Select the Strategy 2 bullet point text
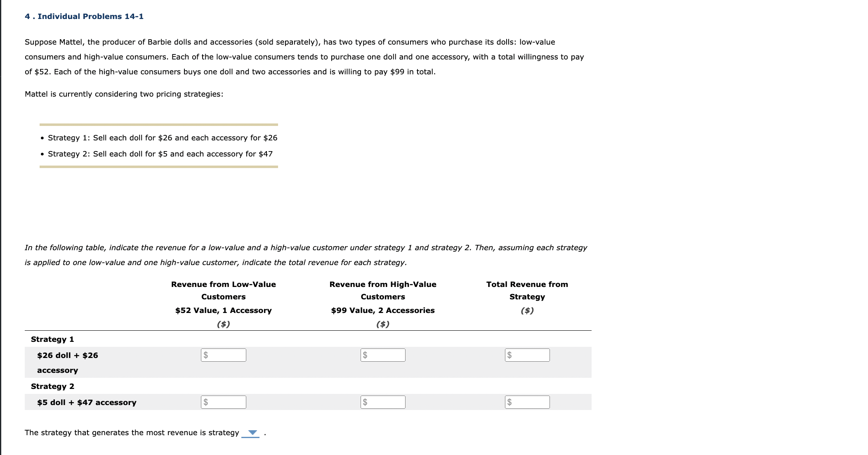Image resolution: width=868 pixels, height=455 pixels. pos(160,154)
